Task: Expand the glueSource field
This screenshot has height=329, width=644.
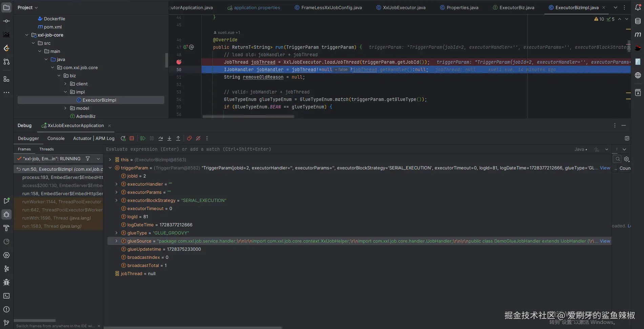Action: [116, 241]
